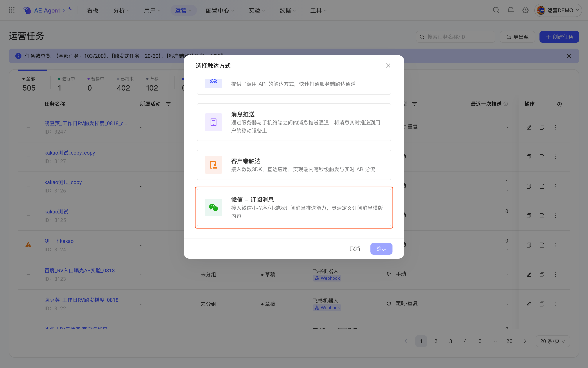
Task: Click 确定 in the dialog
Action: coord(381,249)
